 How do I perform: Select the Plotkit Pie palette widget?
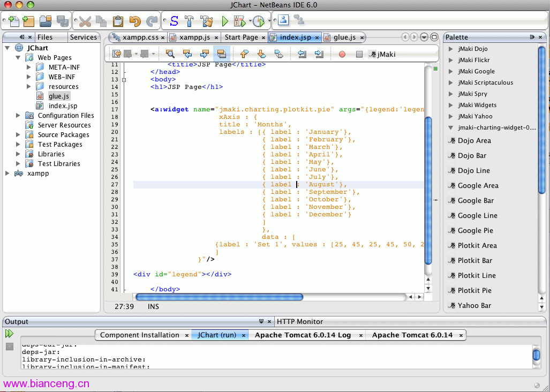474,290
